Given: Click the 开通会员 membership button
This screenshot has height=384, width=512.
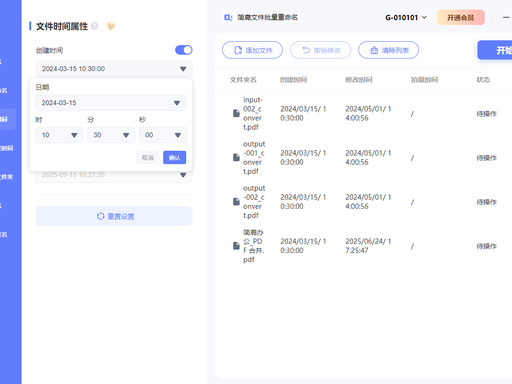Looking at the screenshot, I should point(460,17).
